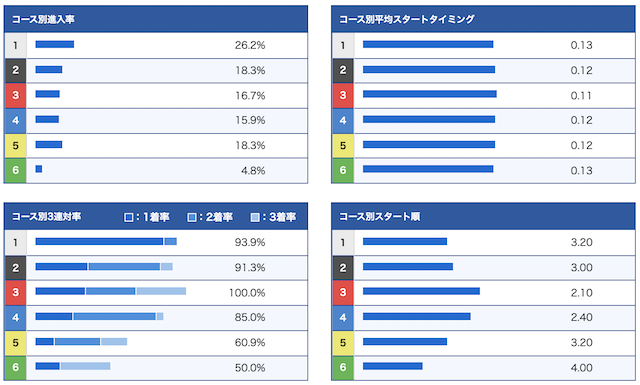The width and height of the screenshot is (640, 385).
Task: Click the 1着率 legend color square
Action: pyautogui.click(x=129, y=217)
